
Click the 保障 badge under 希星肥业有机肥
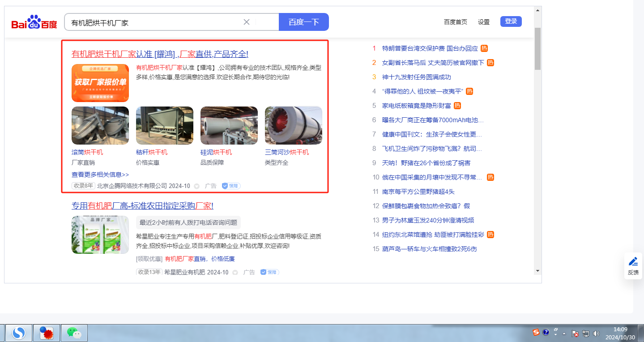(270, 272)
